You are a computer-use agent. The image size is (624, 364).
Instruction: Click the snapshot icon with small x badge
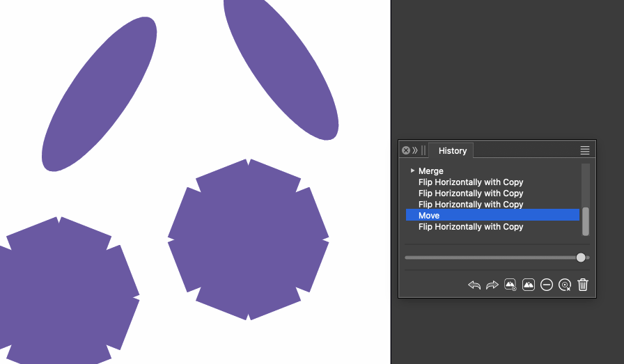[510, 285]
